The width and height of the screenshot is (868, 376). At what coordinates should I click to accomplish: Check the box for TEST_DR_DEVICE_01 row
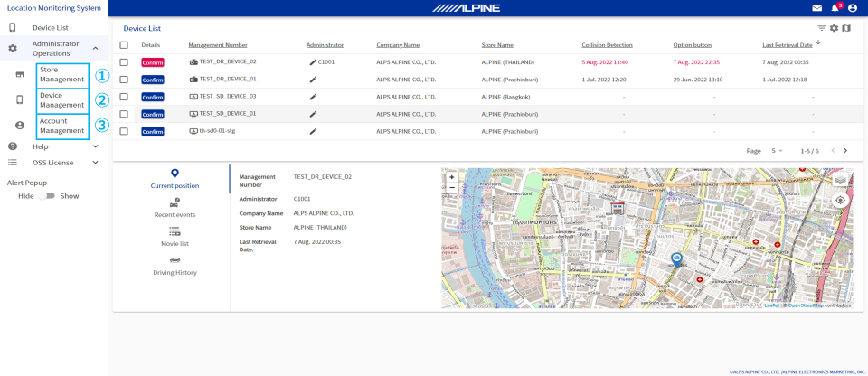point(124,80)
